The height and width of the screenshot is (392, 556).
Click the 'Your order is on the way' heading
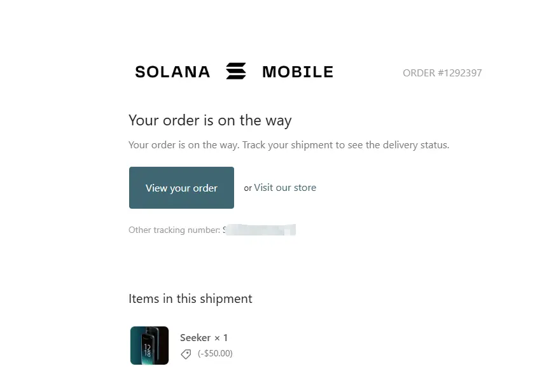(x=210, y=120)
